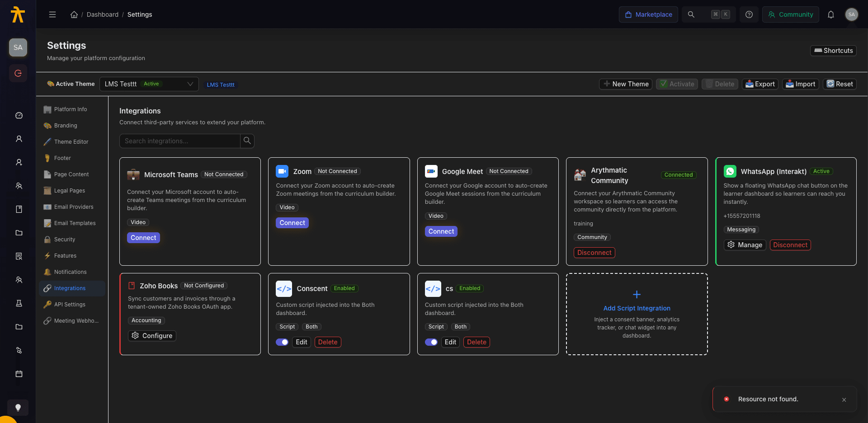This screenshot has width=868, height=423.
Task: Open Platform Info settings
Action: click(x=72, y=109)
